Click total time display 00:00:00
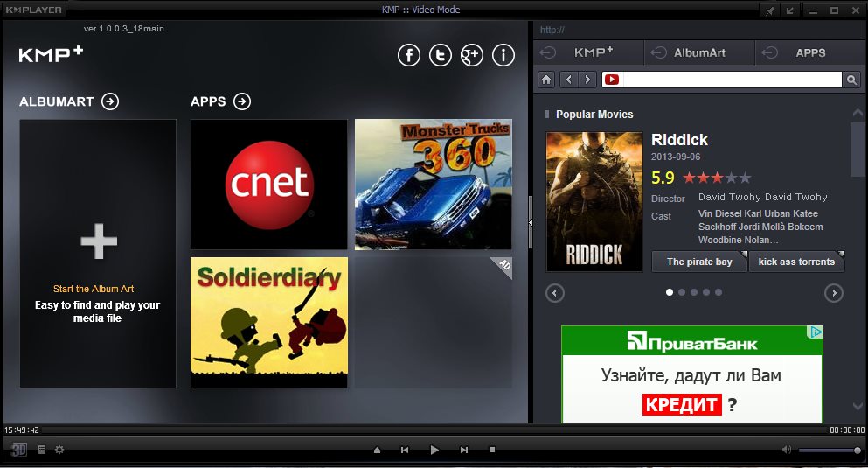 (x=847, y=430)
